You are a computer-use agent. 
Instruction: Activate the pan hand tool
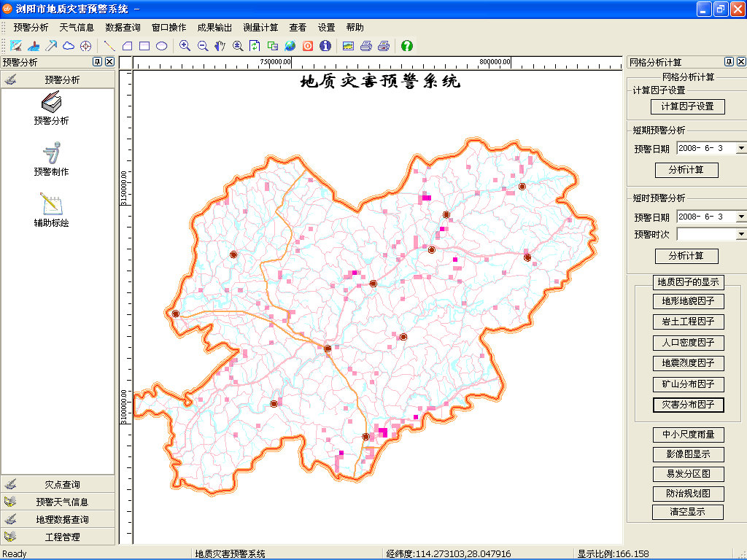[220, 46]
